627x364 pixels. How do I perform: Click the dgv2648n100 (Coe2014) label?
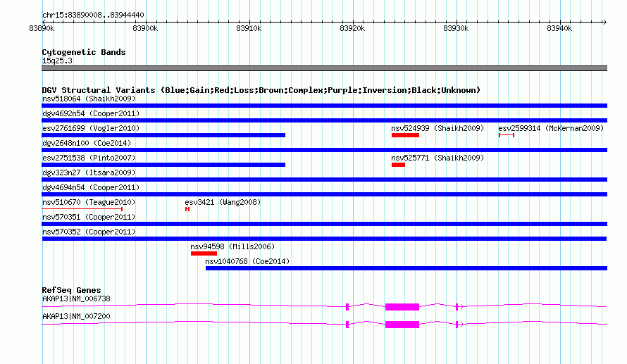(87, 143)
